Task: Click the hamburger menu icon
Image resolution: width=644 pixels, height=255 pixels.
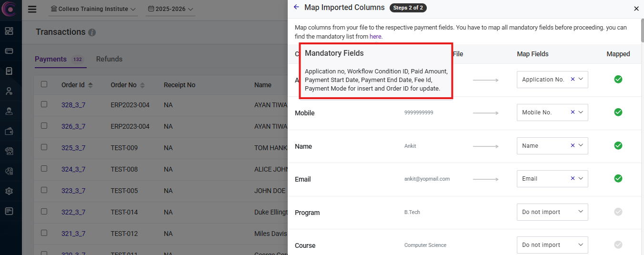Action: click(32, 9)
